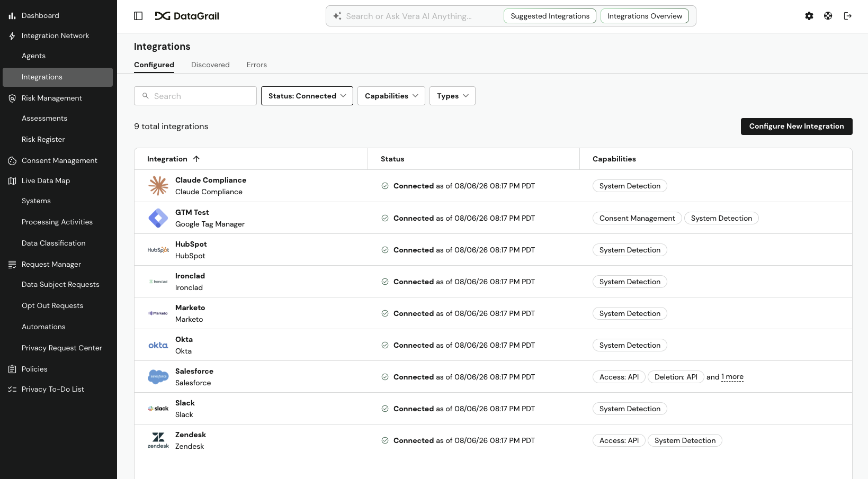Click '9 total integrations' text

pos(171,126)
